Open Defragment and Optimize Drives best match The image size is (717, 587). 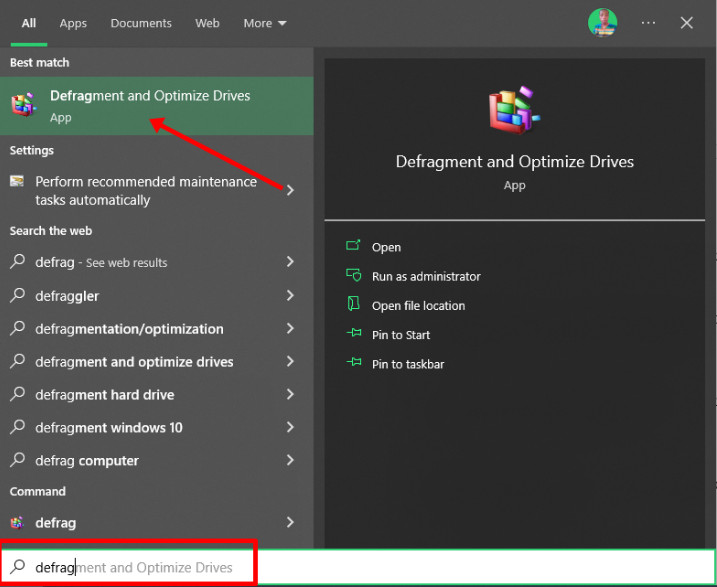[156, 106]
